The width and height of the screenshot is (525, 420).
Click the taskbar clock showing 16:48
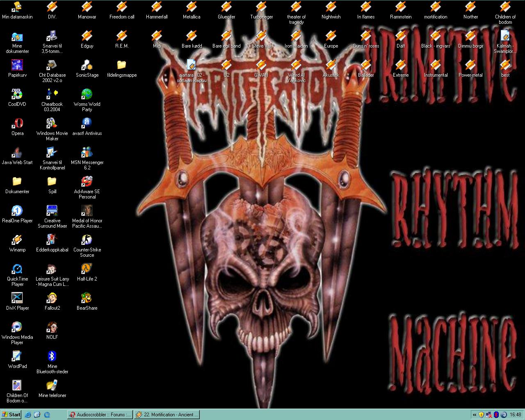pyautogui.click(x=516, y=415)
